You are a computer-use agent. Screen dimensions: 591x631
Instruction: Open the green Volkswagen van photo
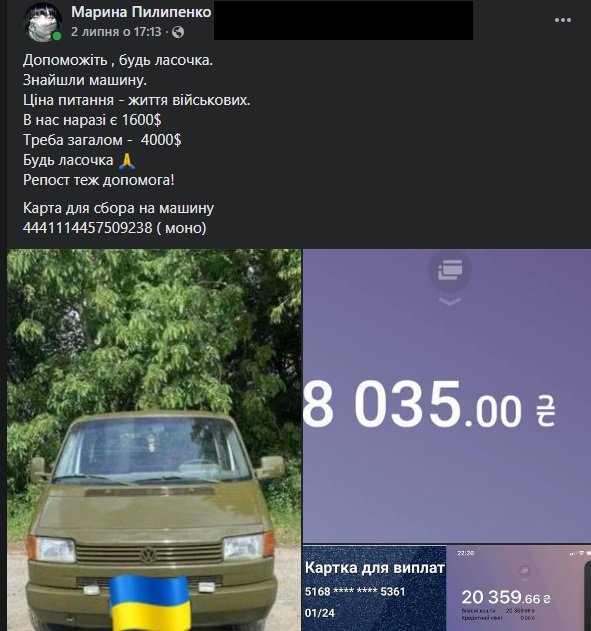pos(154,440)
